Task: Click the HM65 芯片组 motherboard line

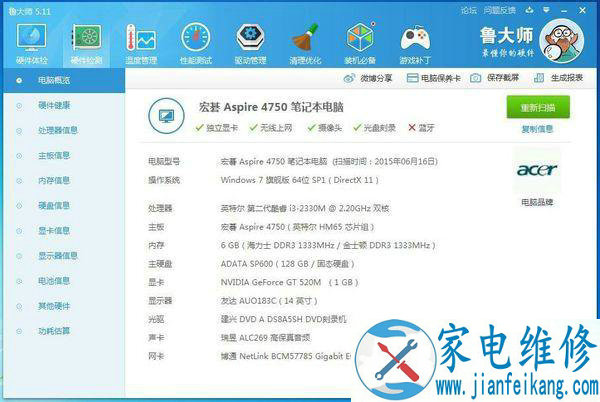Action: point(297,227)
